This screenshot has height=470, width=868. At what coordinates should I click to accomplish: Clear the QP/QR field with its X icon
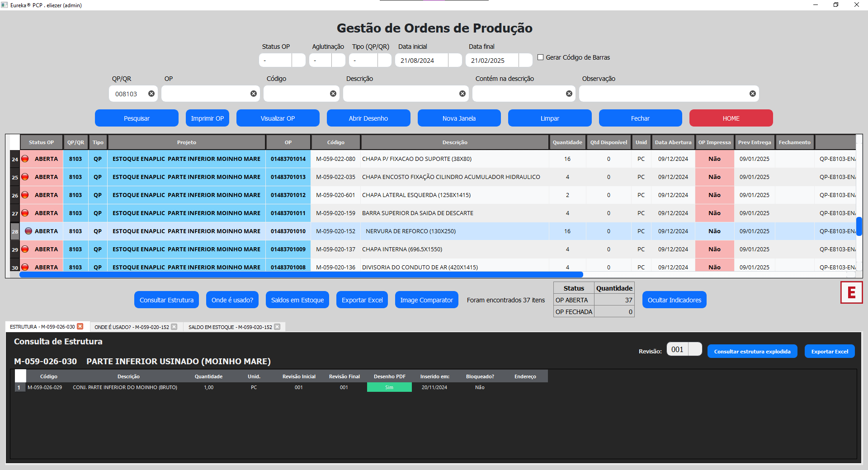point(151,94)
